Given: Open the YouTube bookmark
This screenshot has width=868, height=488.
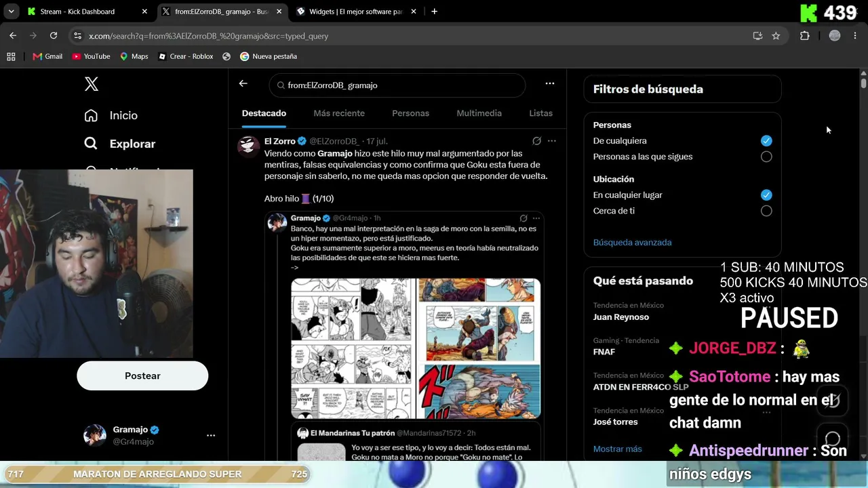Looking at the screenshot, I should pos(91,56).
